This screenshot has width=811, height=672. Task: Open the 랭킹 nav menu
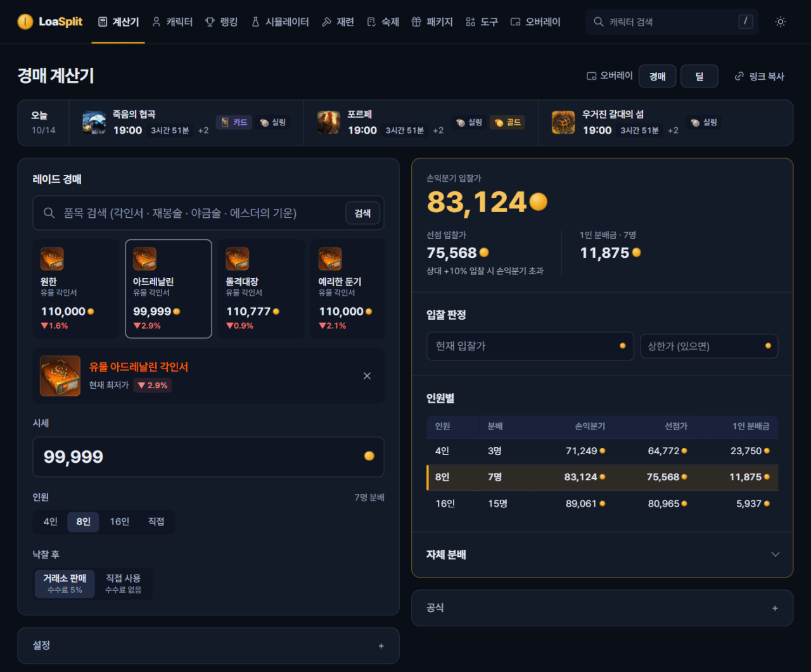pyautogui.click(x=222, y=22)
